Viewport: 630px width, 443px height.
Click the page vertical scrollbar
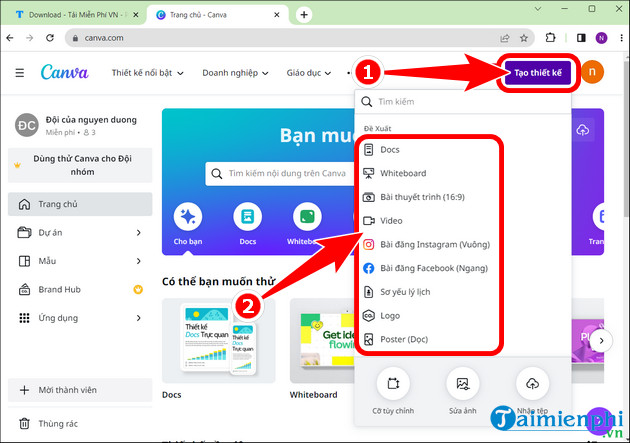(626, 139)
